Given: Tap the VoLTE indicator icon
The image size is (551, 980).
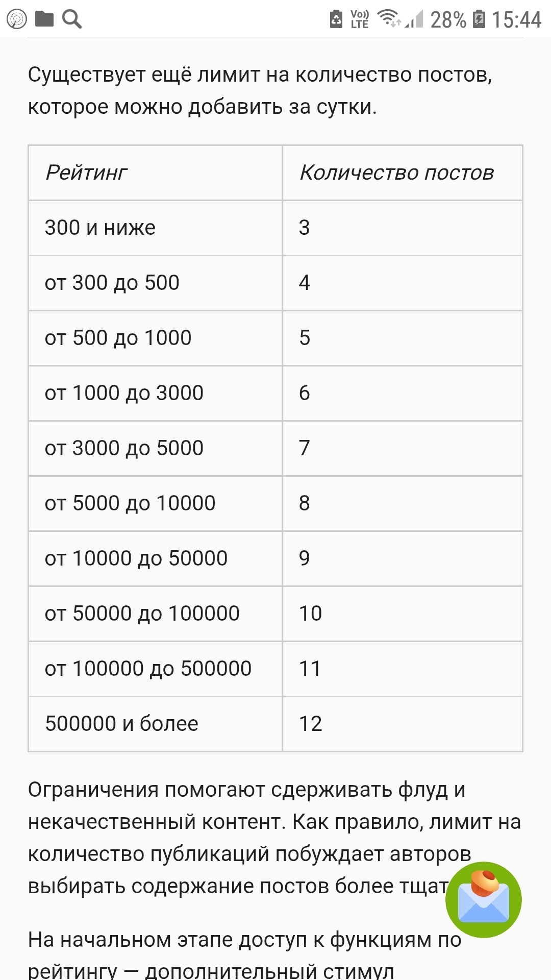Looking at the screenshot, I should [360, 19].
